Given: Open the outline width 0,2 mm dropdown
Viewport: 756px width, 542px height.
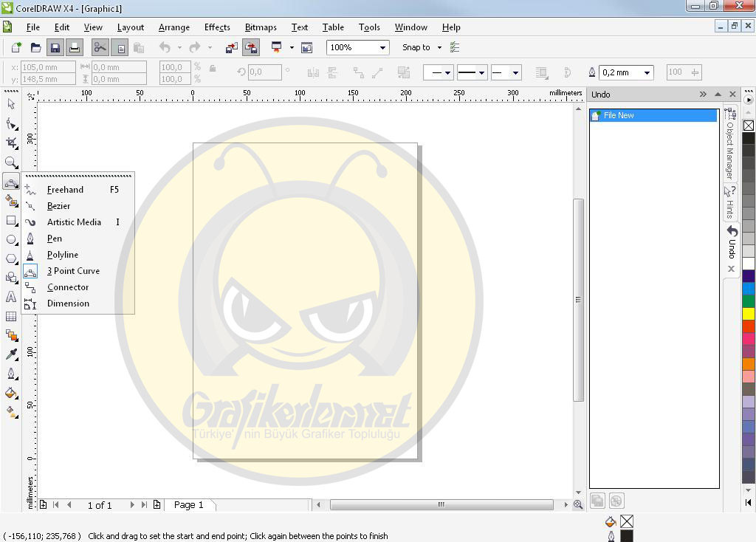Looking at the screenshot, I should (647, 73).
